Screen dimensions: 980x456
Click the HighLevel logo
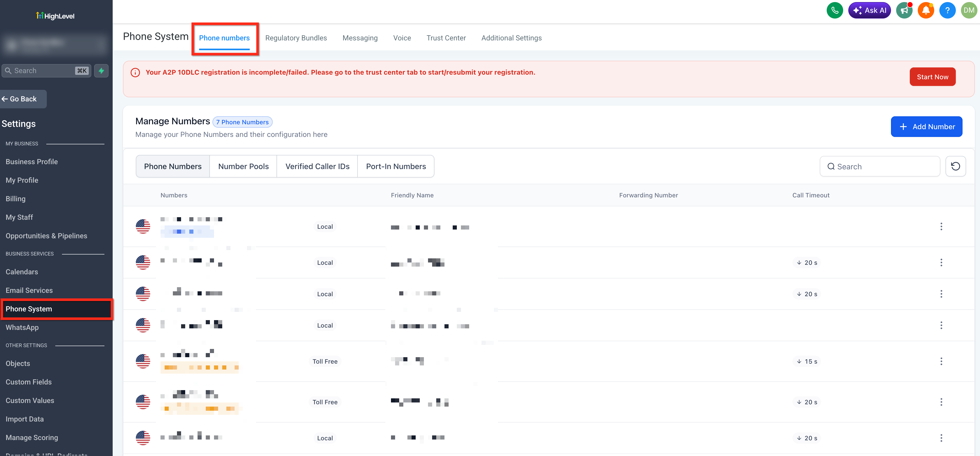click(x=56, y=16)
